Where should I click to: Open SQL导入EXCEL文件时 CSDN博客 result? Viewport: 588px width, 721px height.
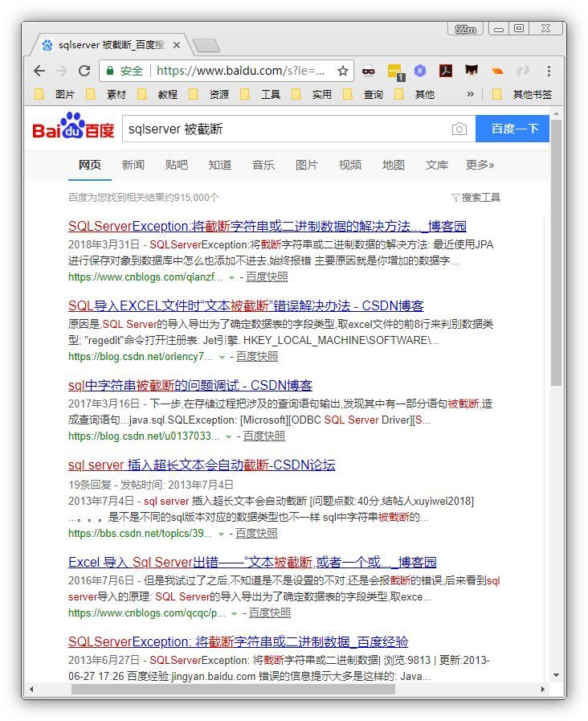pyautogui.click(x=246, y=305)
